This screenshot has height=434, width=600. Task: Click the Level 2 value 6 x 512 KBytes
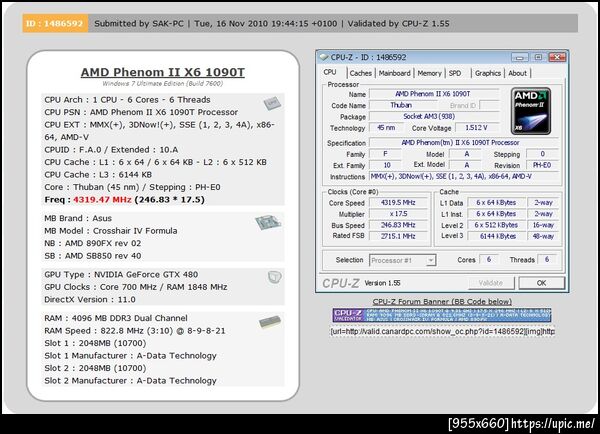tap(496, 225)
